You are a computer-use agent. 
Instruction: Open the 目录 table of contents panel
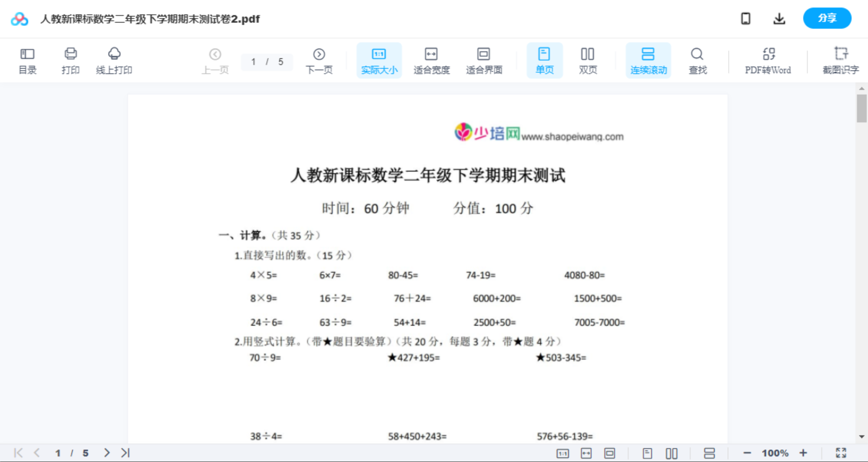[x=27, y=60]
